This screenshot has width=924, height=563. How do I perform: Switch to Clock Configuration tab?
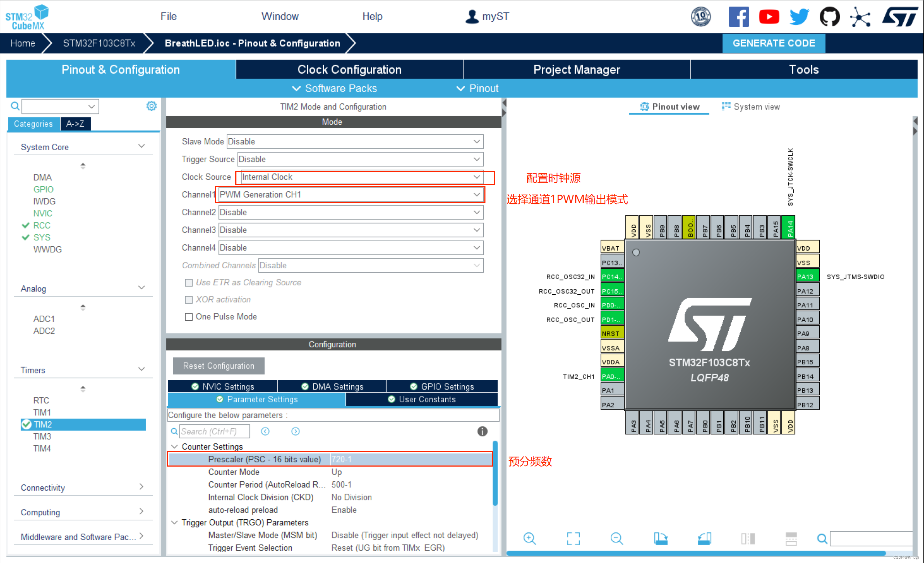(349, 69)
